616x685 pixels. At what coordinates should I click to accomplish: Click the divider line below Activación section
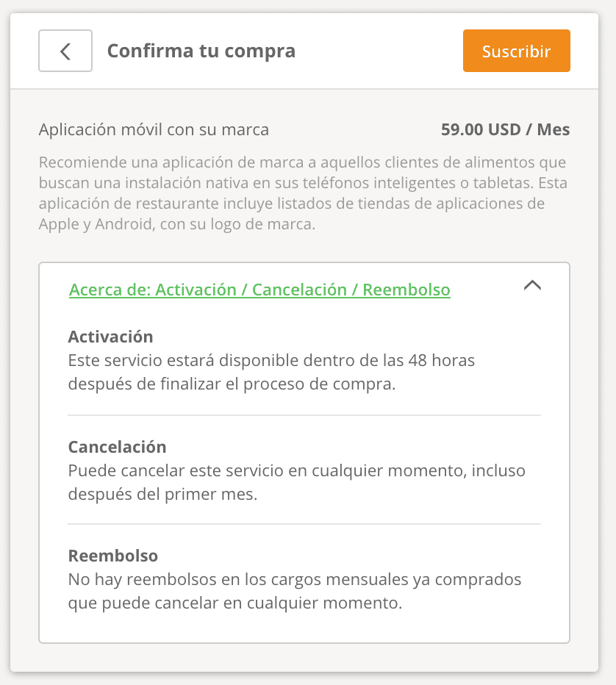[x=304, y=415]
